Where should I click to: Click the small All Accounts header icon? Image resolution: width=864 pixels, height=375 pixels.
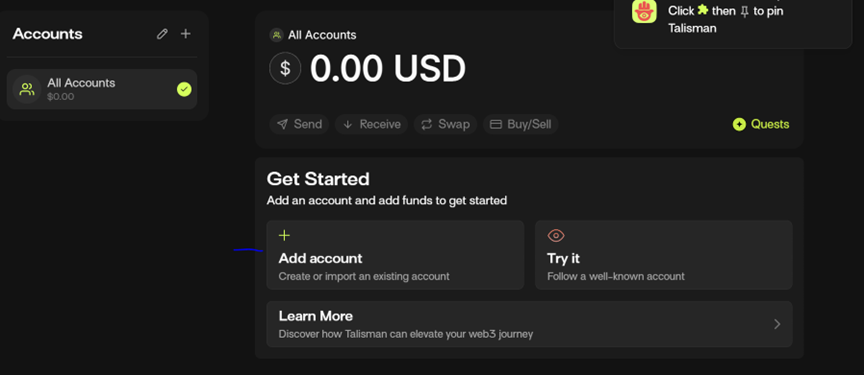click(x=276, y=35)
